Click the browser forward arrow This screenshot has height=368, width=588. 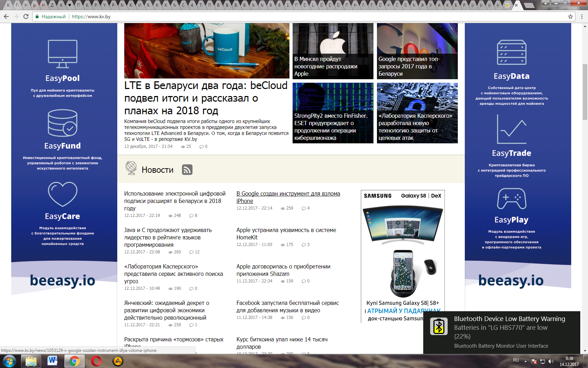click(x=16, y=16)
